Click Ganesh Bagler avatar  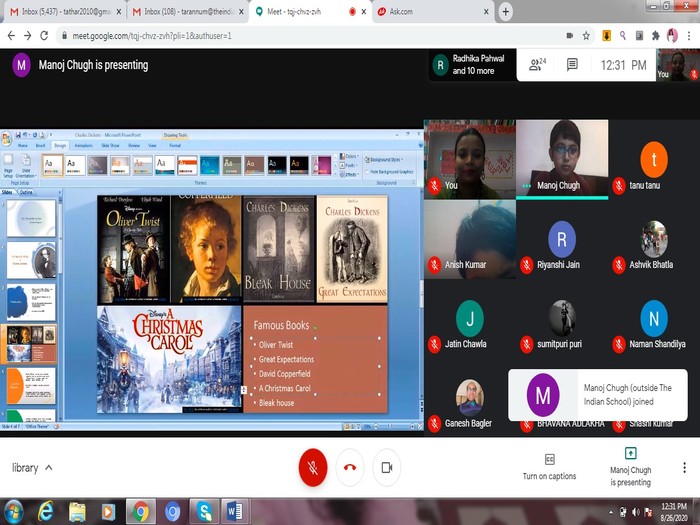coord(470,397)
